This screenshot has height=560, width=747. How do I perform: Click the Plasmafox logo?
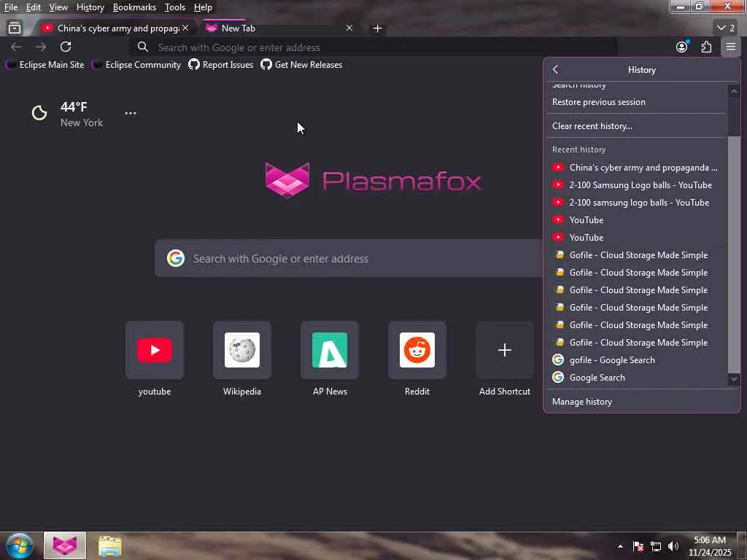point(373,181)
